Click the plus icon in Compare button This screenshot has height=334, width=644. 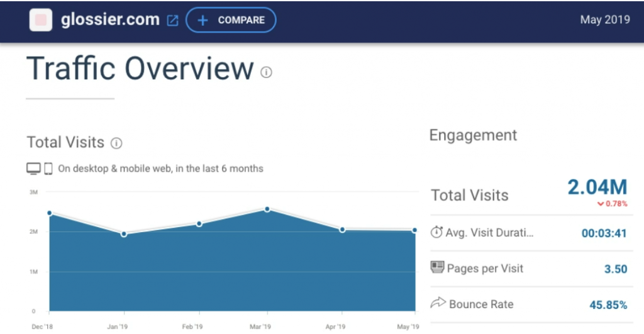(203, 21)
